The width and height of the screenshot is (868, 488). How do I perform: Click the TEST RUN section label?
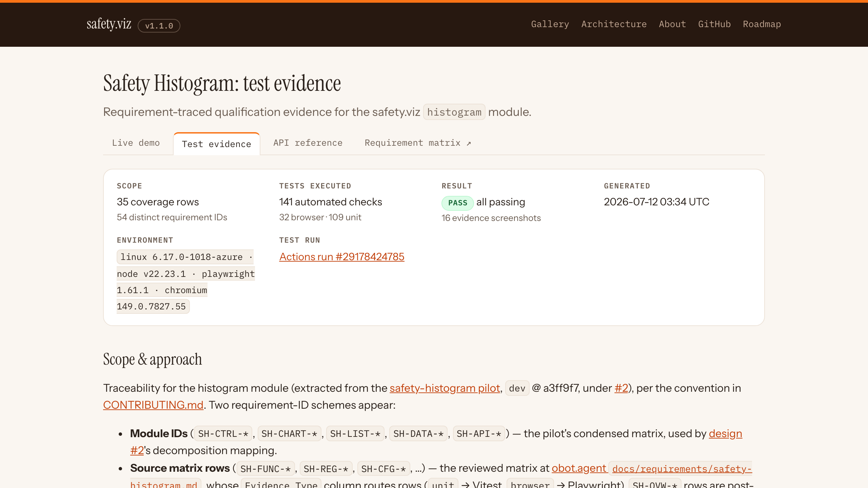(300, 240)
